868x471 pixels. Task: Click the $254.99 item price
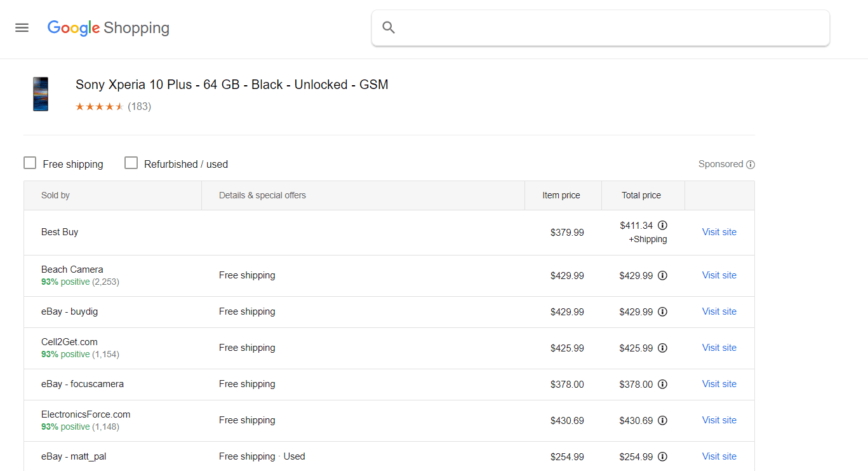pyautogui.click(x=567, y=457)
